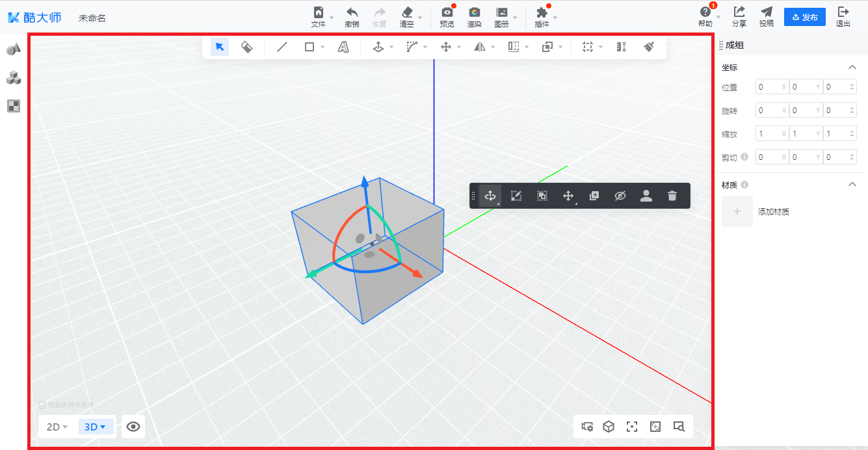868x450 pixels.
Task: Click the 未命名 project name
Action: tap(92, 18)
